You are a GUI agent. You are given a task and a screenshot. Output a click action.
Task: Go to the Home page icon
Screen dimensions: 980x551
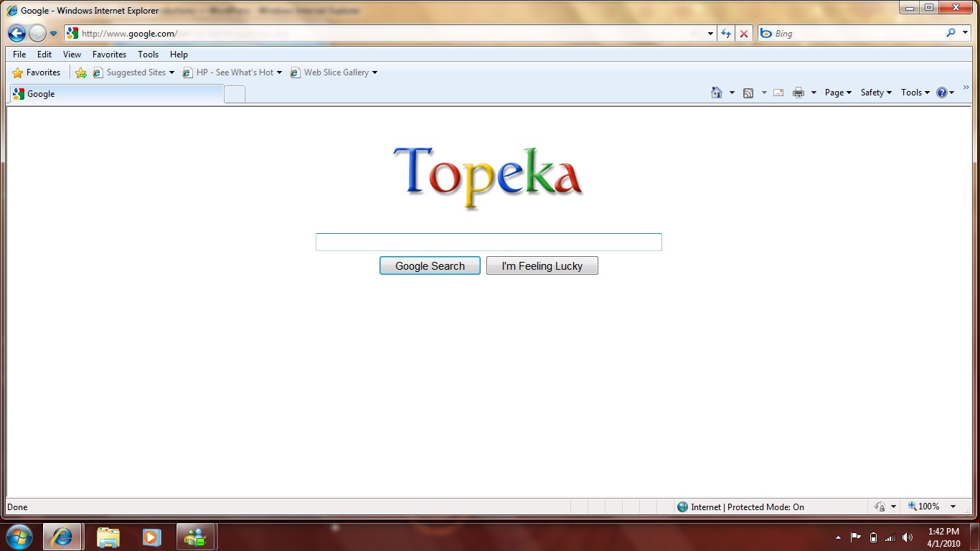[716, 93]
